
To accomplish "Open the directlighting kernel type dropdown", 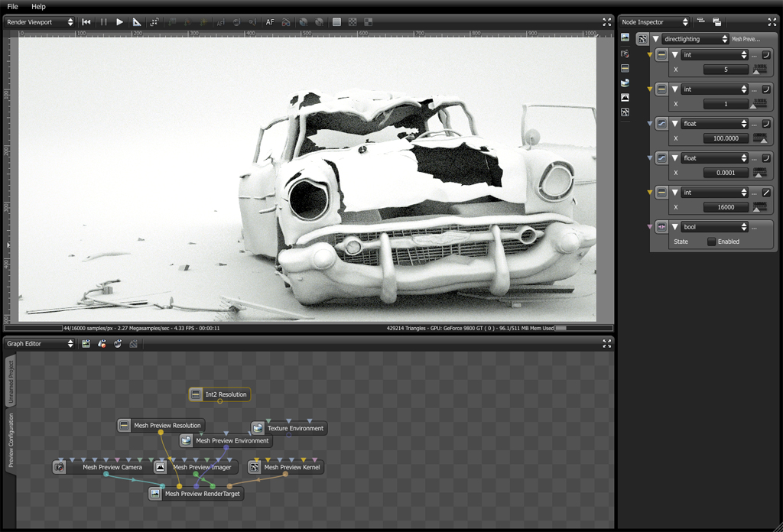I will pyautogui.click(x=696, y=39).
